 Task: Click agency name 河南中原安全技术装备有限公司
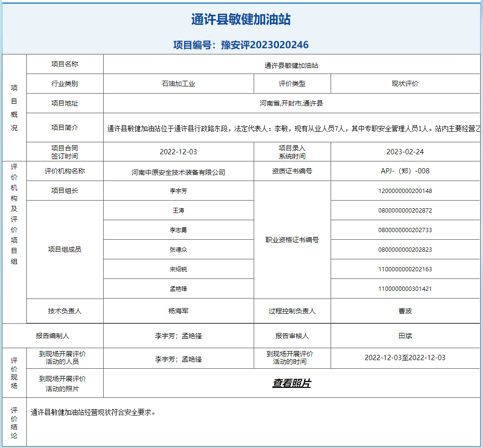(x=178, y=172)
